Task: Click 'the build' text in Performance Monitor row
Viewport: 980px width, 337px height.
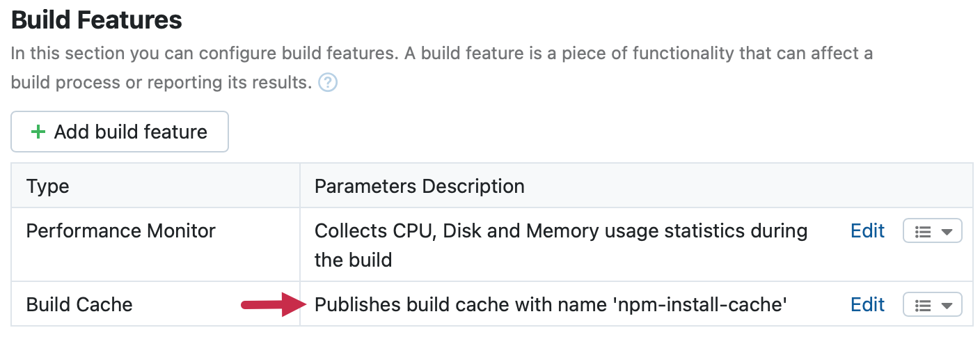Action: tap(353, 260)
